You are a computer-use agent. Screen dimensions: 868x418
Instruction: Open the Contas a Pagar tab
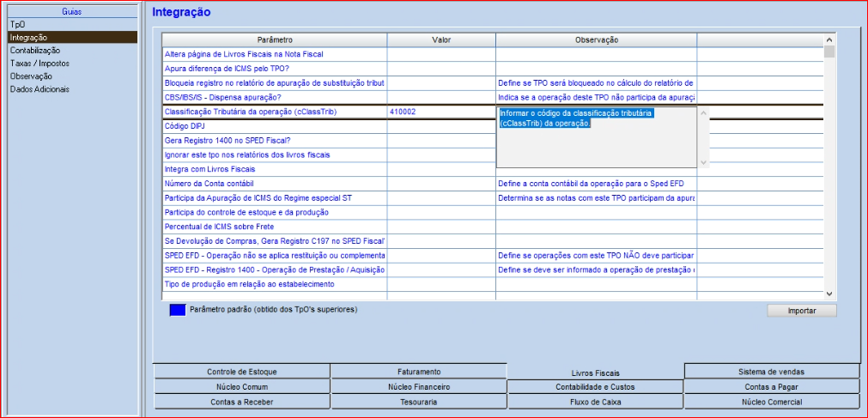771,387
